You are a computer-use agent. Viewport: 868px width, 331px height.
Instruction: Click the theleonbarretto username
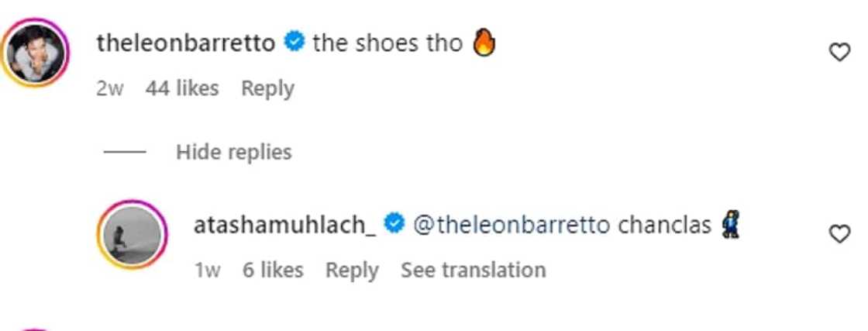(x=185, y=43)
